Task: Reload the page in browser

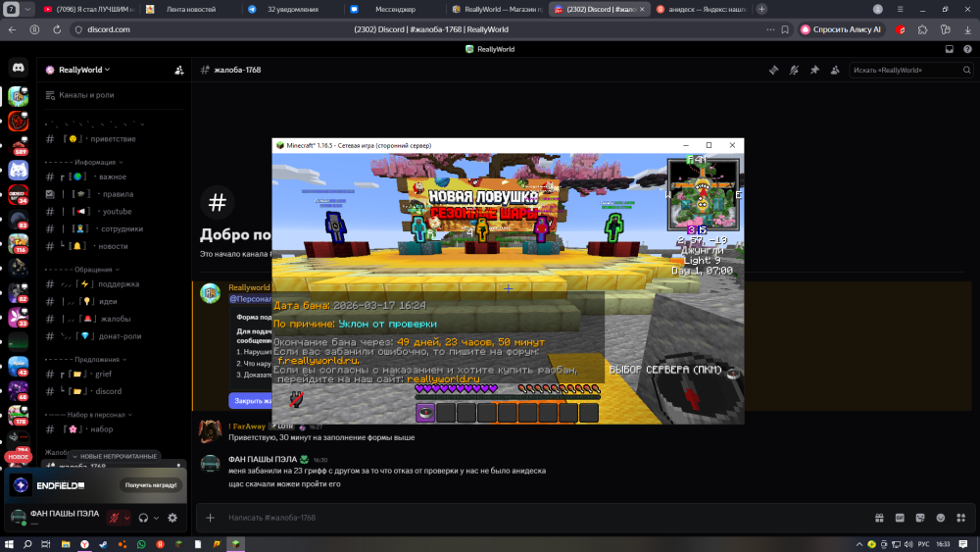Action: (56, 29)
